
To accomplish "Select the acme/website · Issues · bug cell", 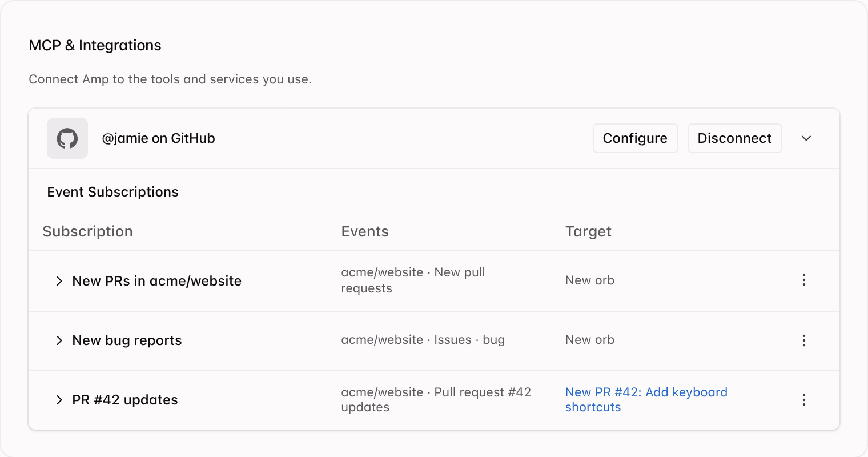I will click(423, 340).
